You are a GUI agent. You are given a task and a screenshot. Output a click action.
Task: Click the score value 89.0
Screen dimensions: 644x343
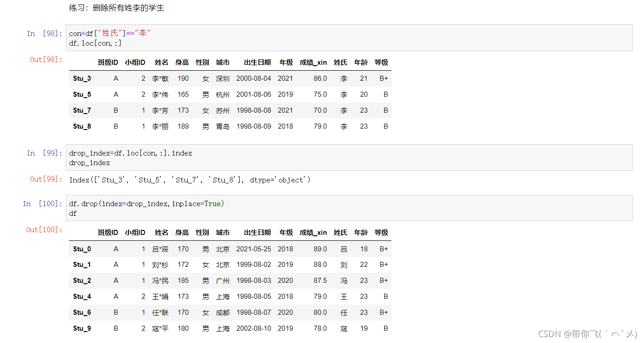point(320,249)
